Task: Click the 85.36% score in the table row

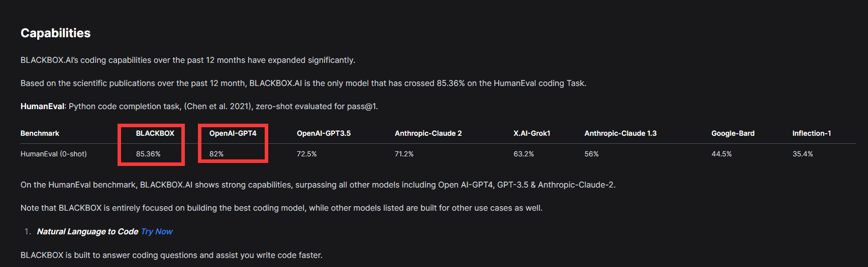Action: coord(148,154)
